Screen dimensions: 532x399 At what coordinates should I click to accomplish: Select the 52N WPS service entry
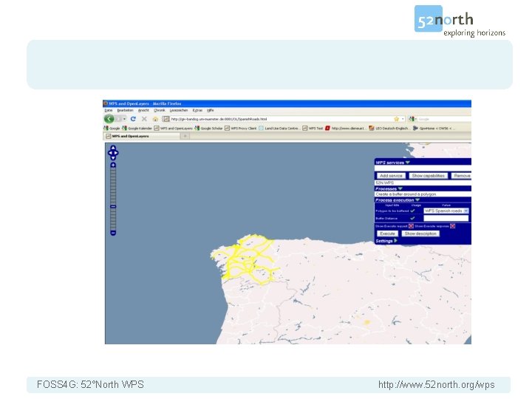(x=423, y=183)
